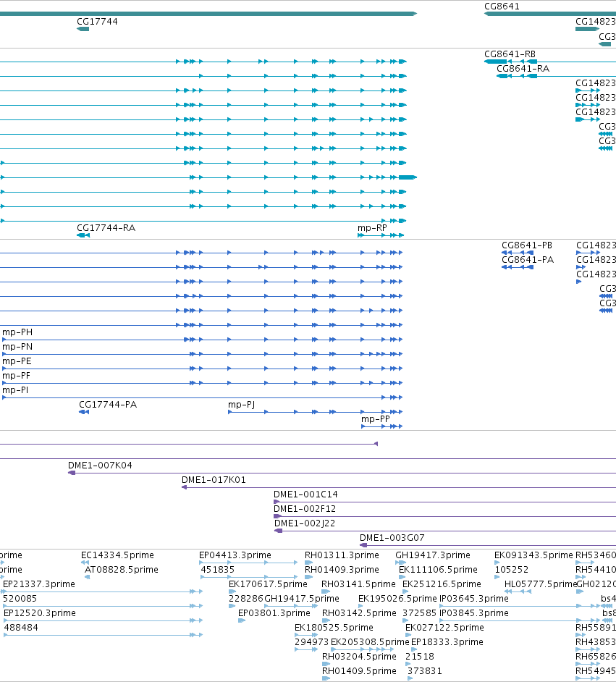The image size is (616, 682).
Task: Open EST EK180525.5prime
Action: 334,628
